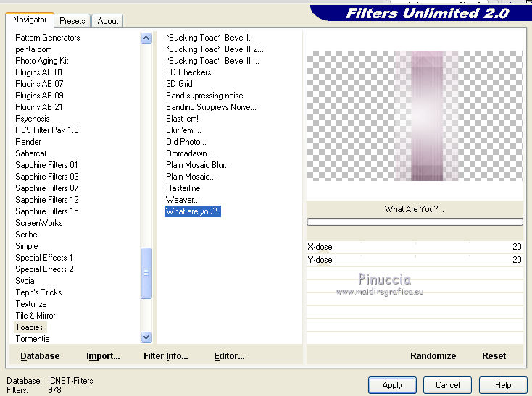Choose *Sucking Toad* Bevel I... filter
The width and height of the screenshot is (532, 396).
point(210,38)
